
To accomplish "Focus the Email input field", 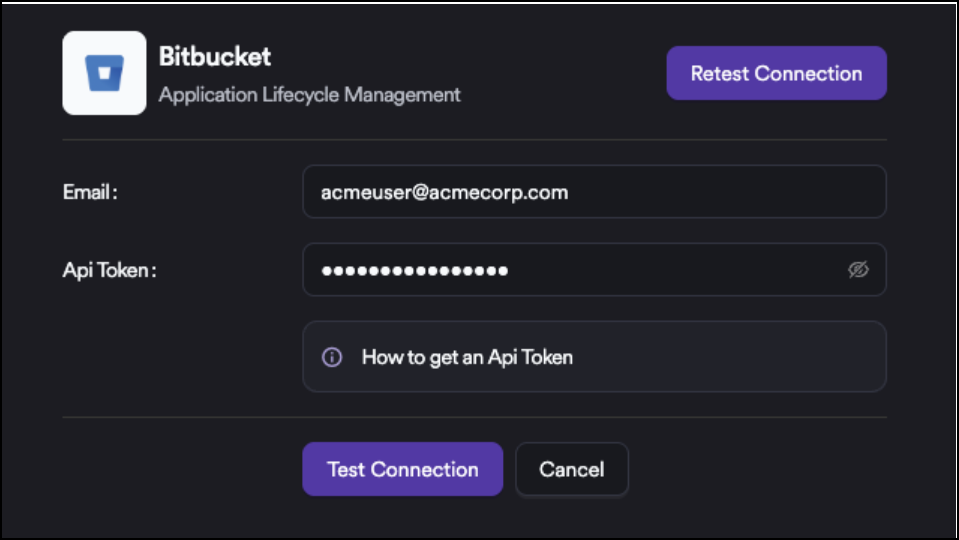I will point(594,192).
